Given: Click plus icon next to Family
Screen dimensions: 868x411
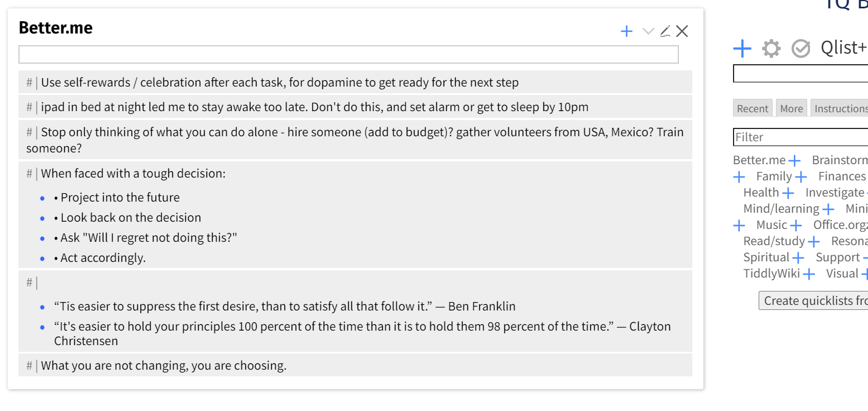Looking at the screenshot, I should coord(801,177).
